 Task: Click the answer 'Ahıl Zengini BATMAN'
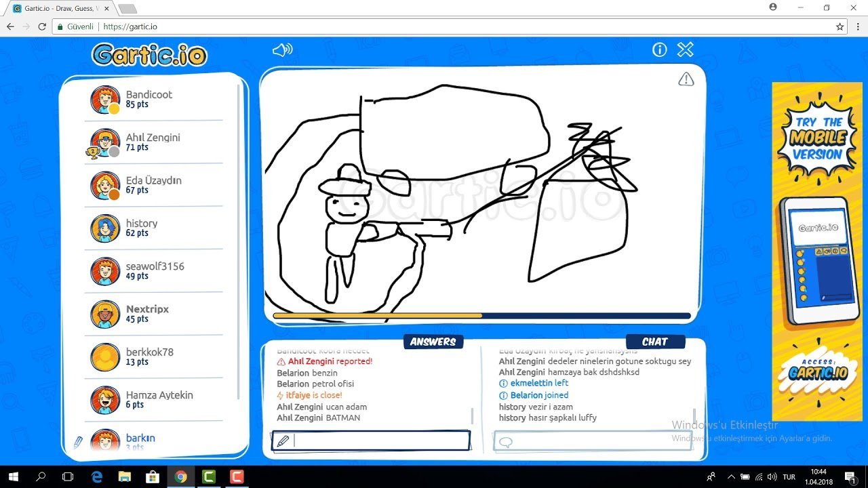pos(318,418)
